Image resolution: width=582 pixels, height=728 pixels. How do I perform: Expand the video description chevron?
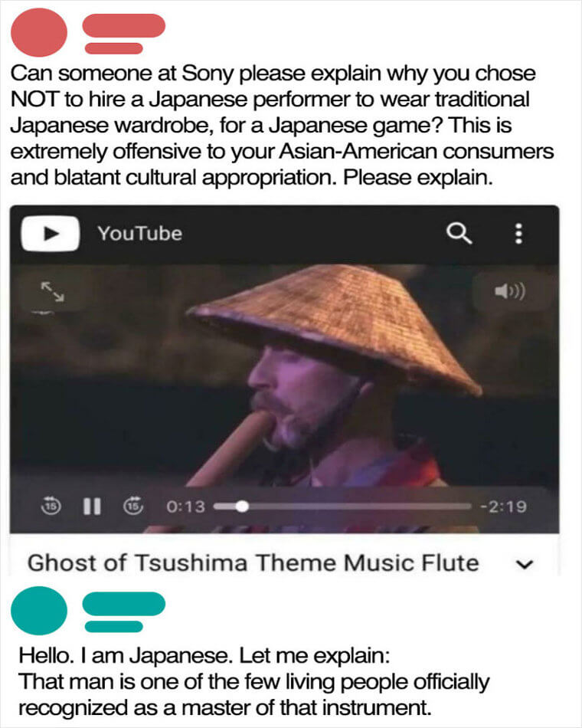pos(525,564)
